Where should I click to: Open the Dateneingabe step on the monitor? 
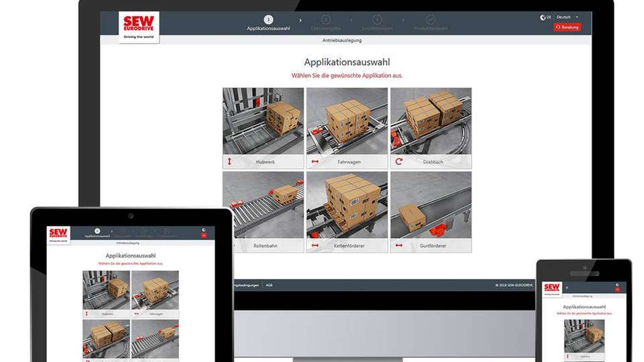(x=326, y=23)
